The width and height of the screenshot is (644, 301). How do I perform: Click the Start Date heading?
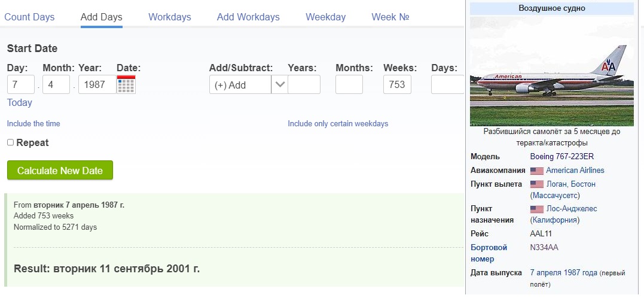coord(32,48)
